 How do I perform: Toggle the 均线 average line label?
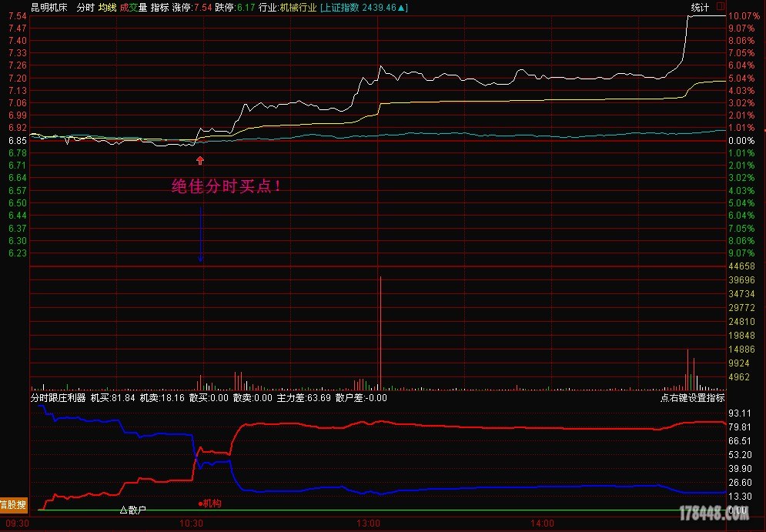[108, 8]
